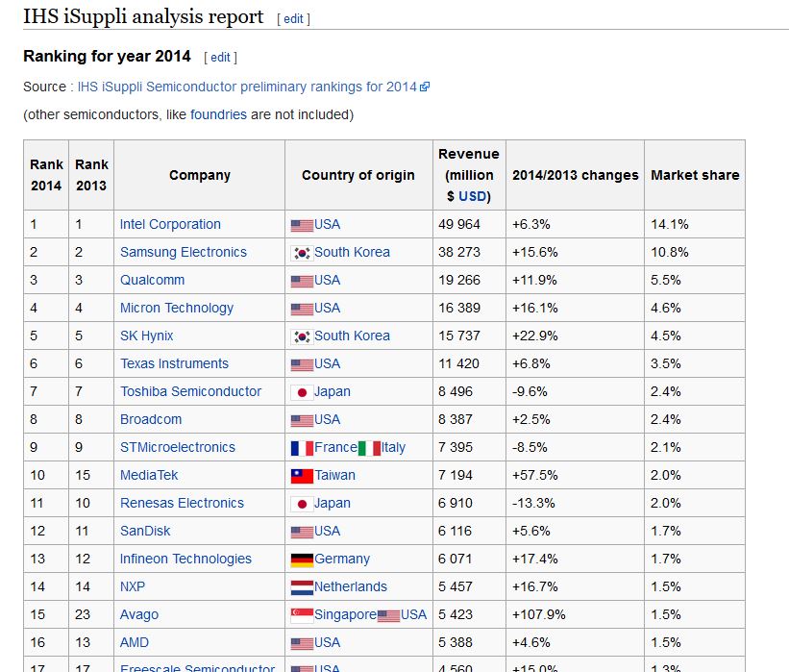Screen dimensions: 789x672
Task: Click the revenue value 38 273
Action: pos(459,252)
